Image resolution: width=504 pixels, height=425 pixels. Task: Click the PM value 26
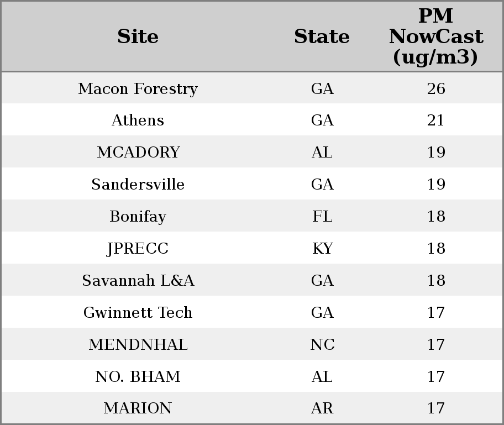(435, 88)
